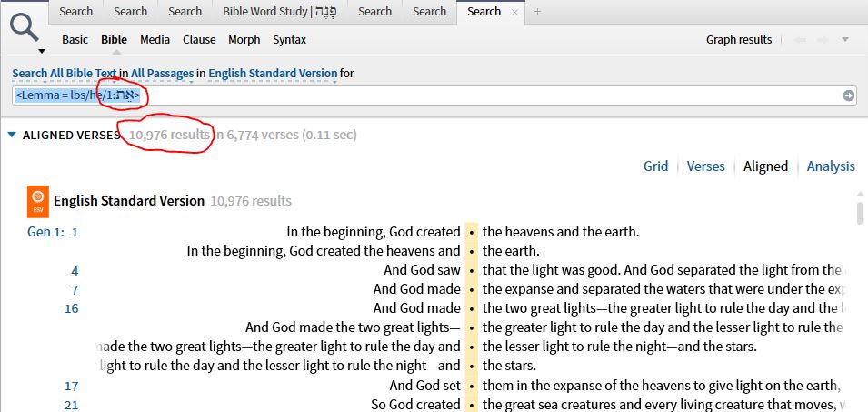Run search with the go arrow button
This screenshot has height=412, width=868.
pos(848,95)
